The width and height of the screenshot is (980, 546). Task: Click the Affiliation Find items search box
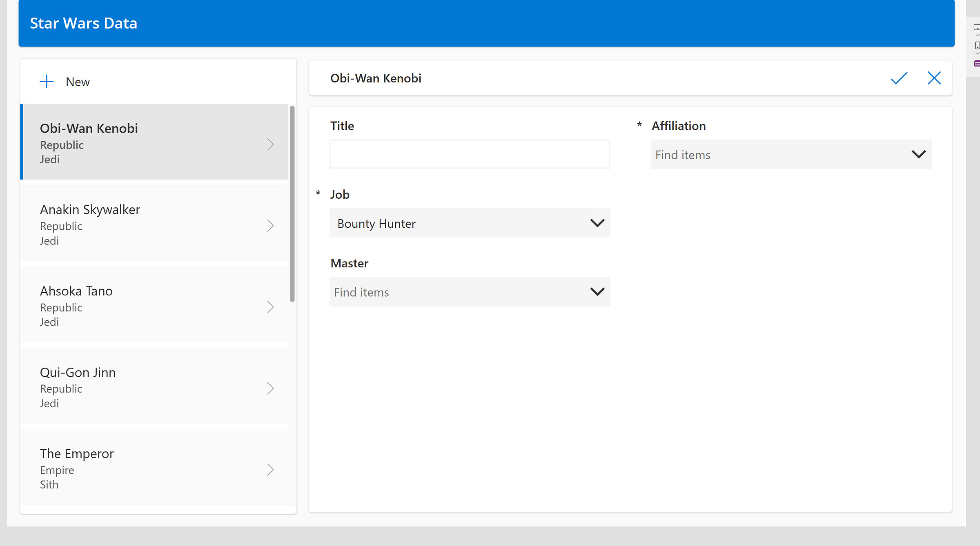776,155
